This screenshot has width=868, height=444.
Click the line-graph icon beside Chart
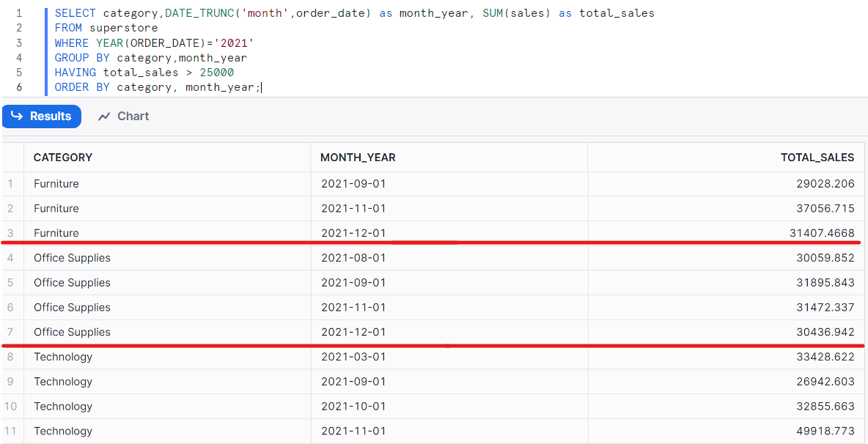pos(104,116)
